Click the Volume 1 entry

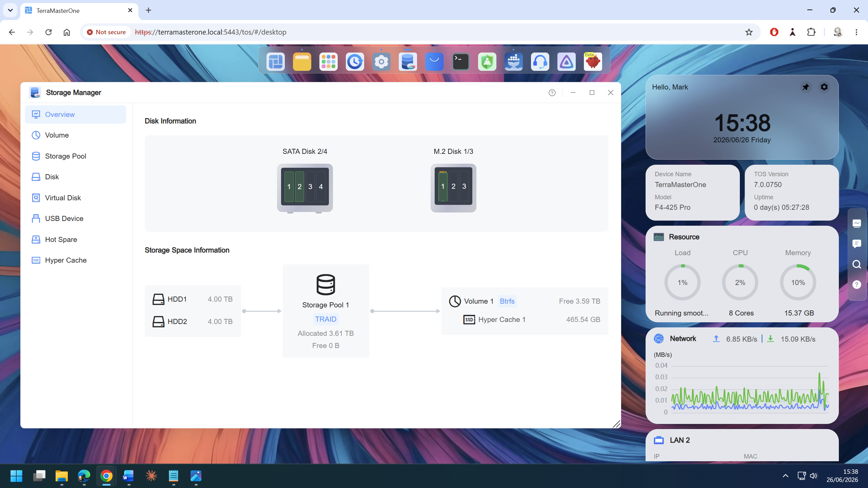pos(525,301)
